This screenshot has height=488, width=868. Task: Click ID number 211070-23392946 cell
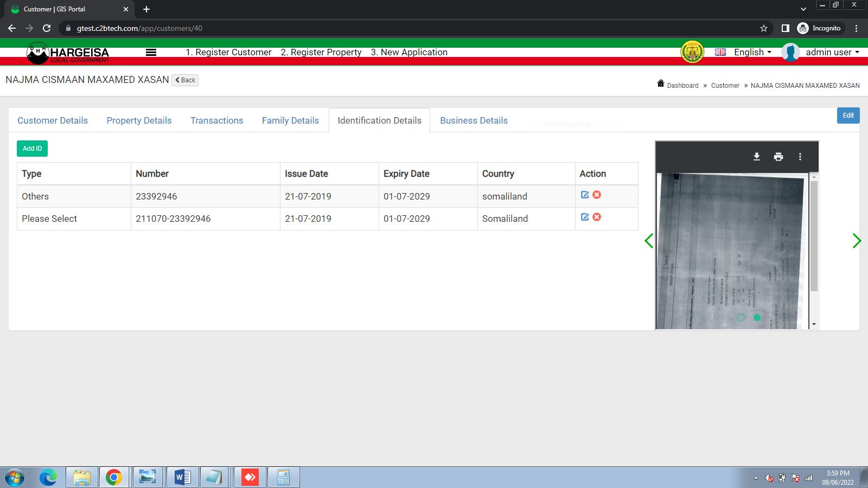(x=205, y=219)
